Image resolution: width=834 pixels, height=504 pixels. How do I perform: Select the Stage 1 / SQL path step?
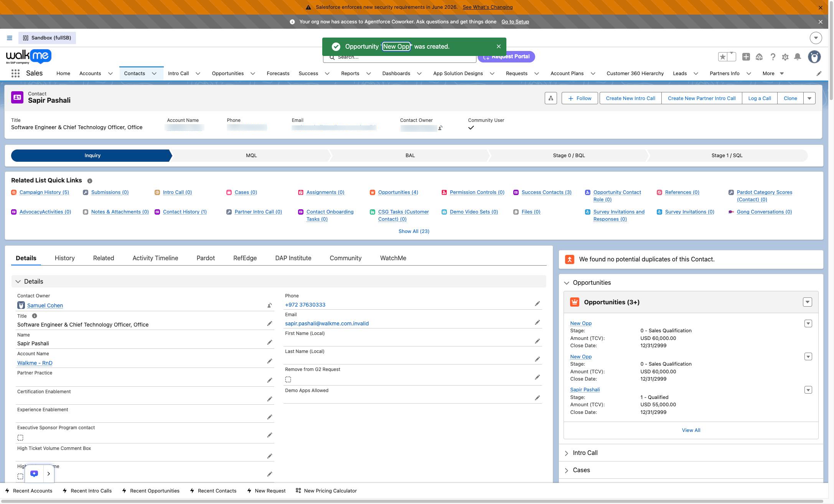[727, 156]
